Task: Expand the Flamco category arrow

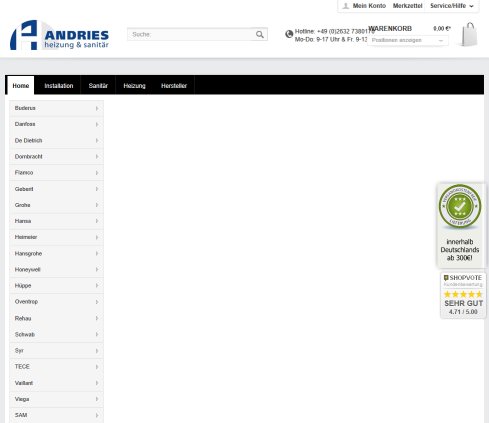Action: pos(97,173)
